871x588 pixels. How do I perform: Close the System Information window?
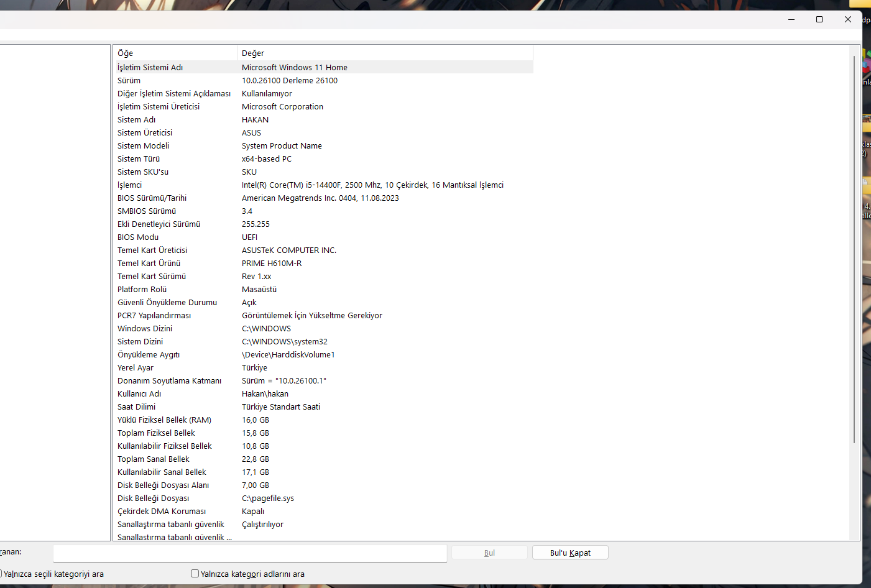(848, 19)
